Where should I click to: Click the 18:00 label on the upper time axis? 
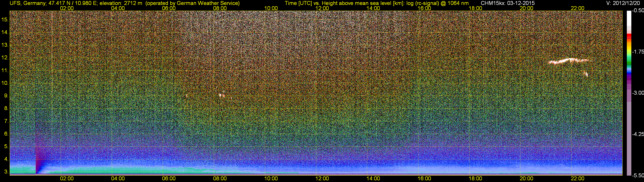[475, 8]
